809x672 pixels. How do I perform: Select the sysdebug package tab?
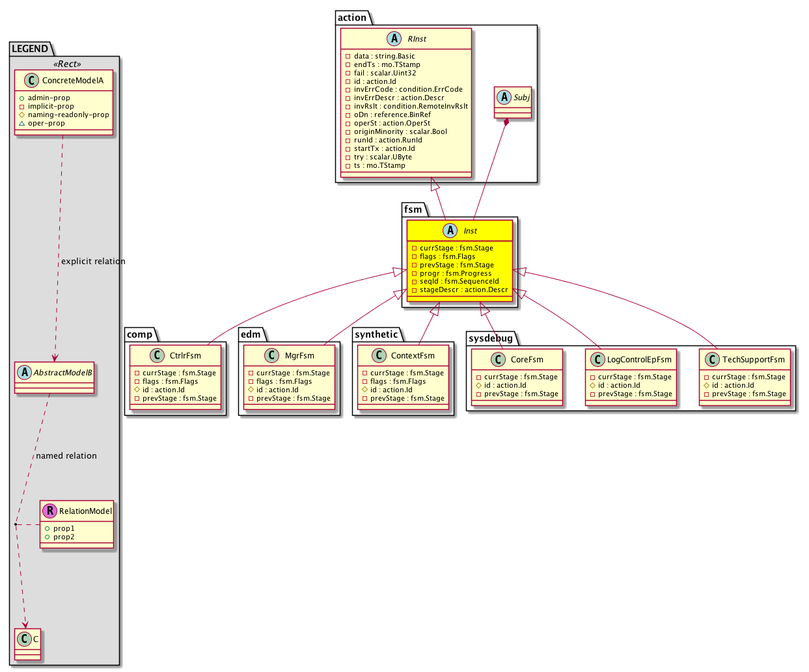(491, 338)
